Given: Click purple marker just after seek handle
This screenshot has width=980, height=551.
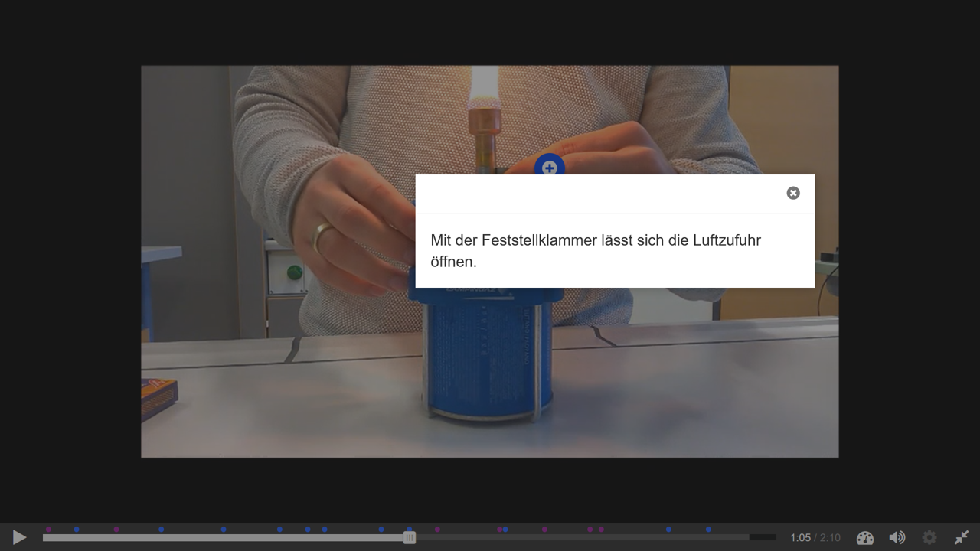Looking at the screenshot, I should click(x=437, y=530).
